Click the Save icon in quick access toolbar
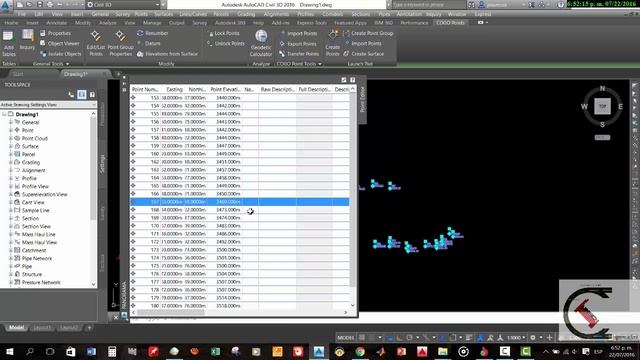 pos(40,5)
